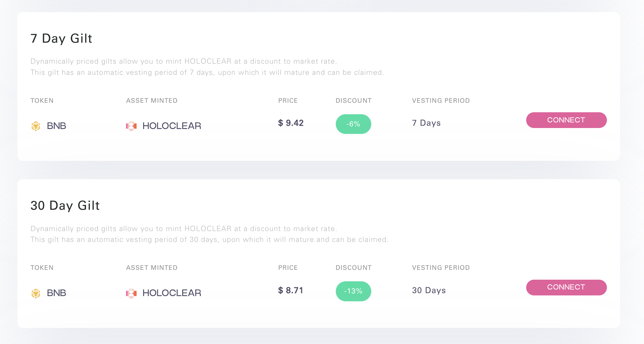Select the $ 9.42 price value
This screenshot has height=344, width=644.
coord(291,123)
